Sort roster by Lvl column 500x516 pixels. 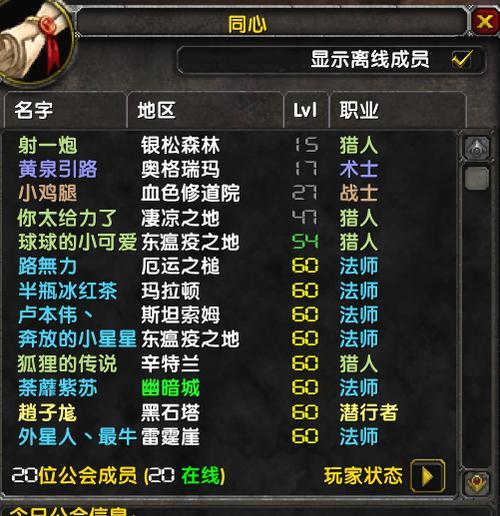pyautogui.click(x=306, y=110)
